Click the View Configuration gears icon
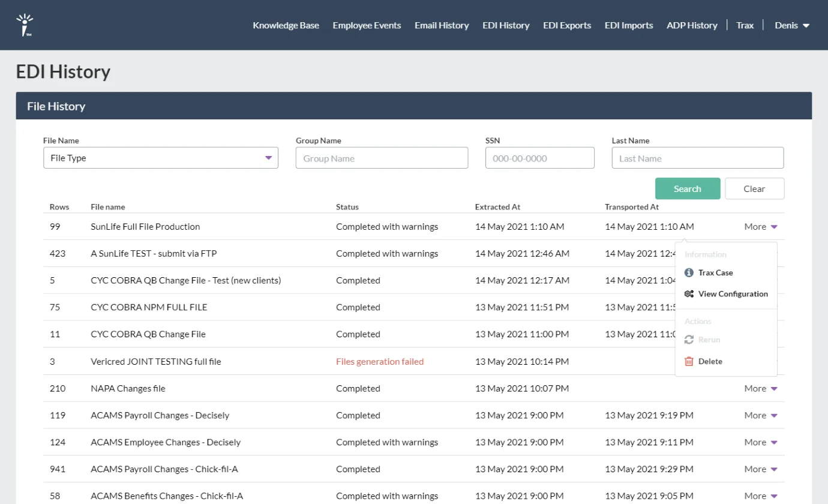Screen dimensions: 828x504 click(x=689, y=294)
